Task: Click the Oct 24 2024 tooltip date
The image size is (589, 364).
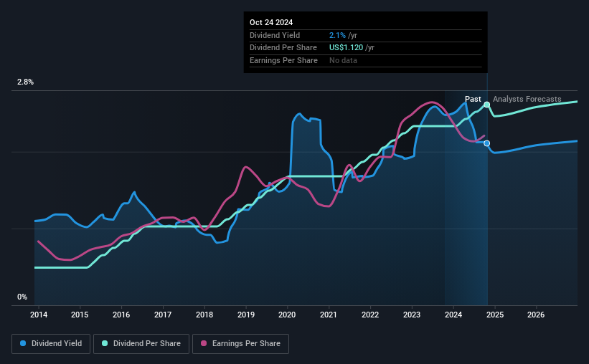Action: coord(271,22)
